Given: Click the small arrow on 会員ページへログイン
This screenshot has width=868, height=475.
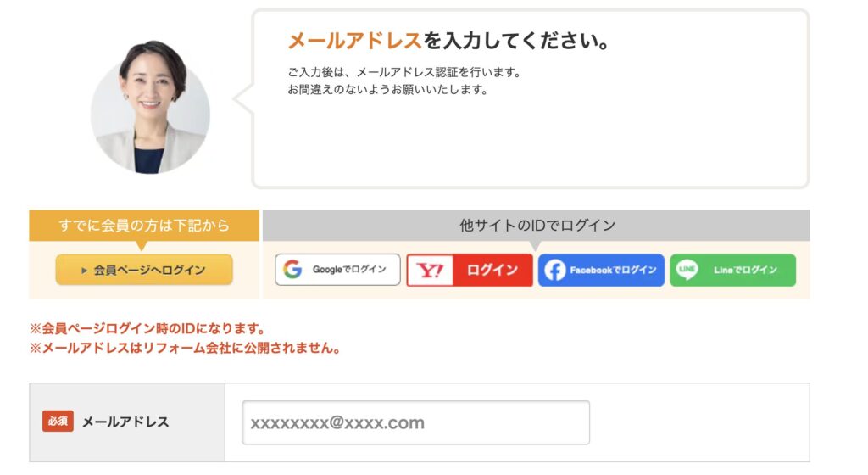Looking at the screenshot, I should 84,271.
